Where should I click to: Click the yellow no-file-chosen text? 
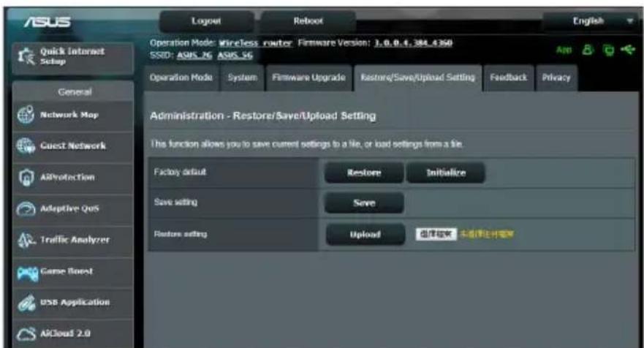(487, 234)
